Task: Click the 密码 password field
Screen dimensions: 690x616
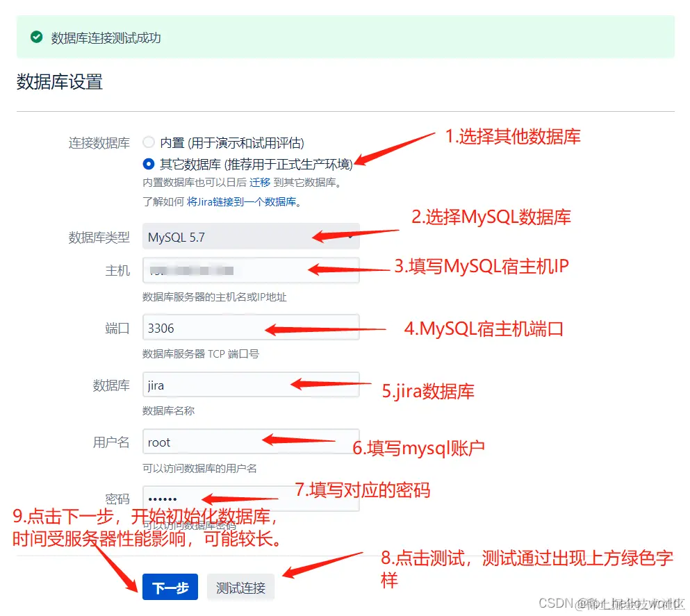Action: tap(250, 498)
